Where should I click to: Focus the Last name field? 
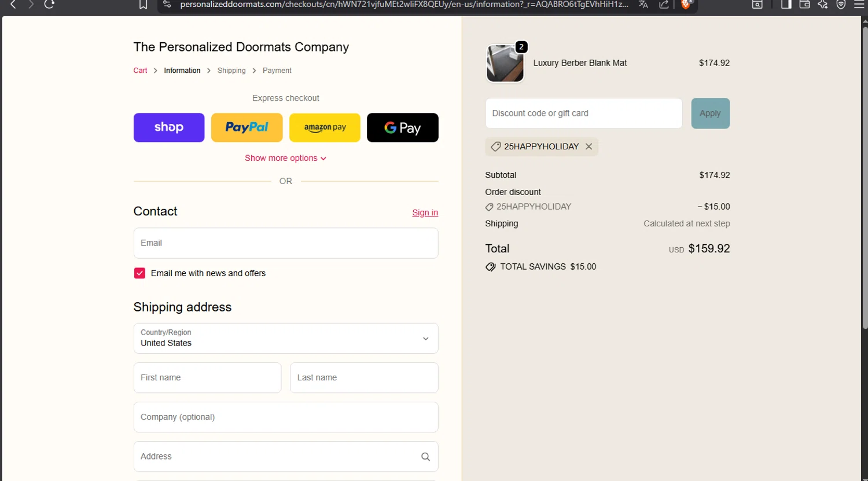point(364,377)
